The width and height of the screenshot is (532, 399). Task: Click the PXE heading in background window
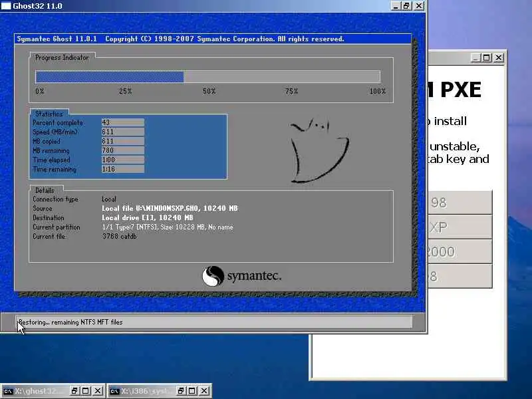click(x=460, y=90)
